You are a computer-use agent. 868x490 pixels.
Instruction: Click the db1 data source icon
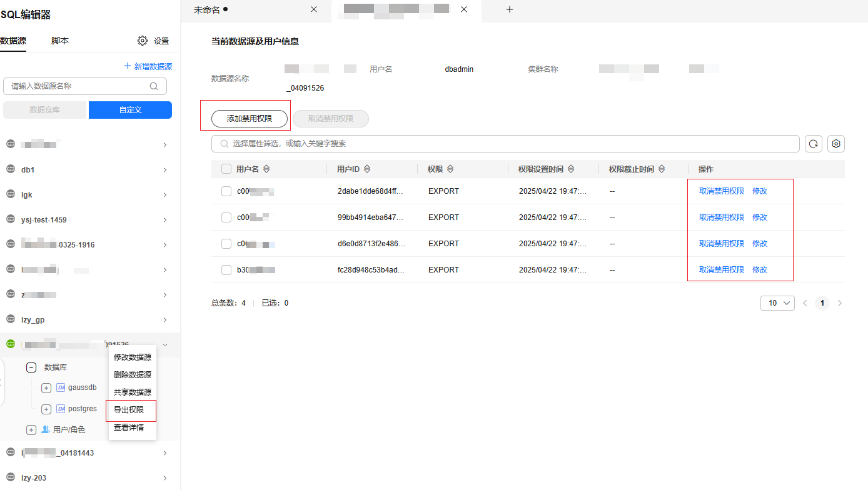click(x=10, y=169)
